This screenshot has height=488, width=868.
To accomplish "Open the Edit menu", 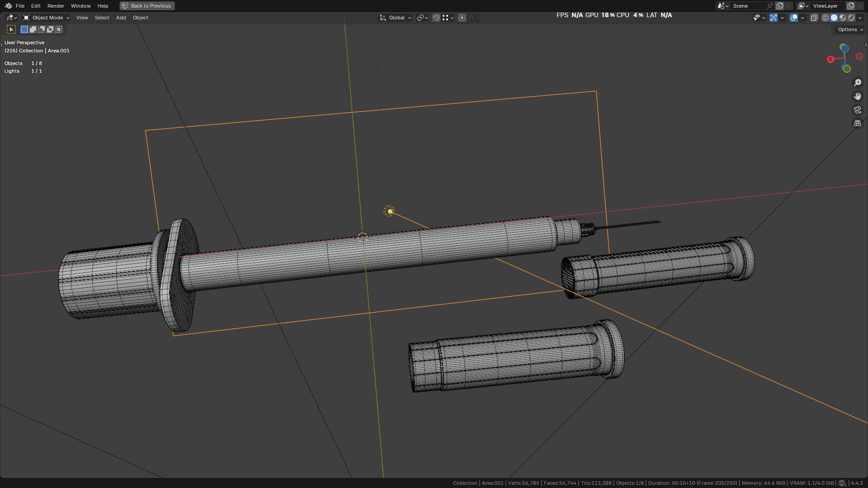I will point(36,6).
